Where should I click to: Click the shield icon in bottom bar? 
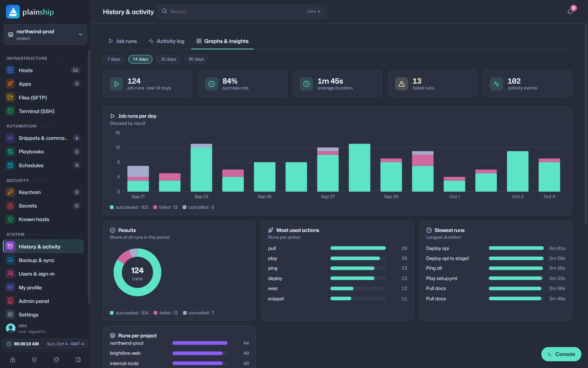click(34, 360)
